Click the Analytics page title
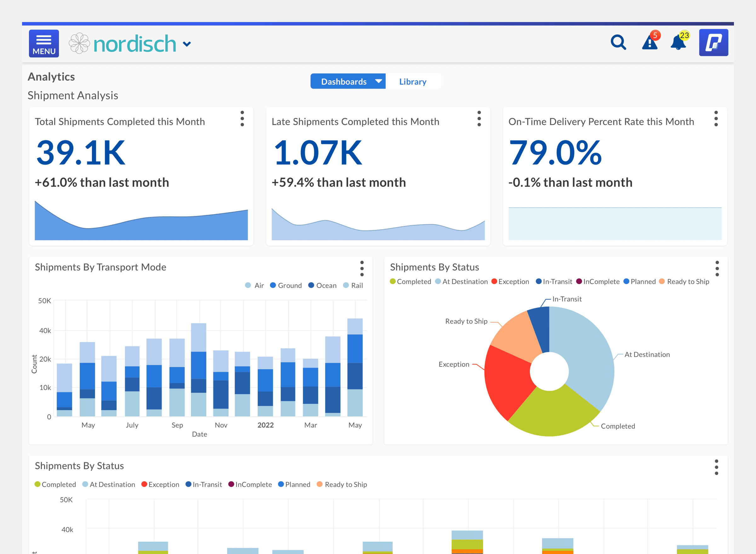The width and height of the screenshot is (756, 554). tap(51, 76)
